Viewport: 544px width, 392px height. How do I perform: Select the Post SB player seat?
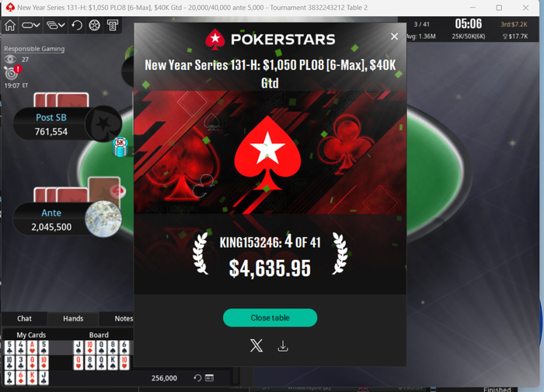point(51,124)
